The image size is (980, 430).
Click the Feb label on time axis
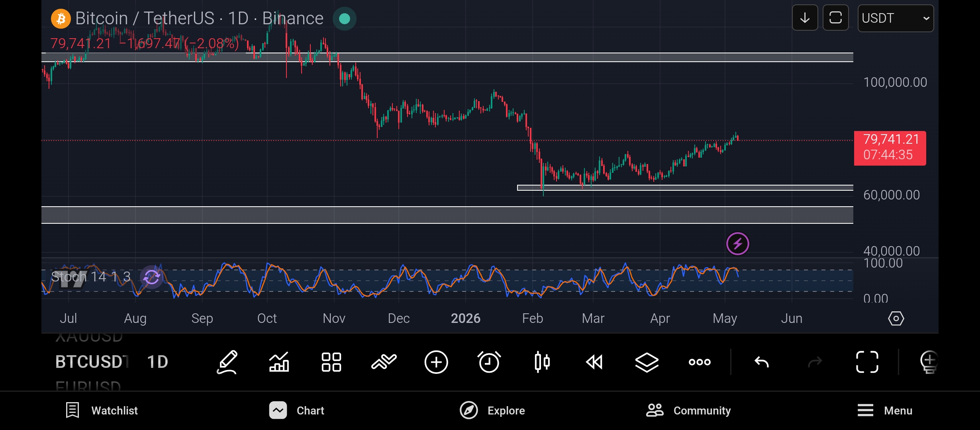point(533,319)
